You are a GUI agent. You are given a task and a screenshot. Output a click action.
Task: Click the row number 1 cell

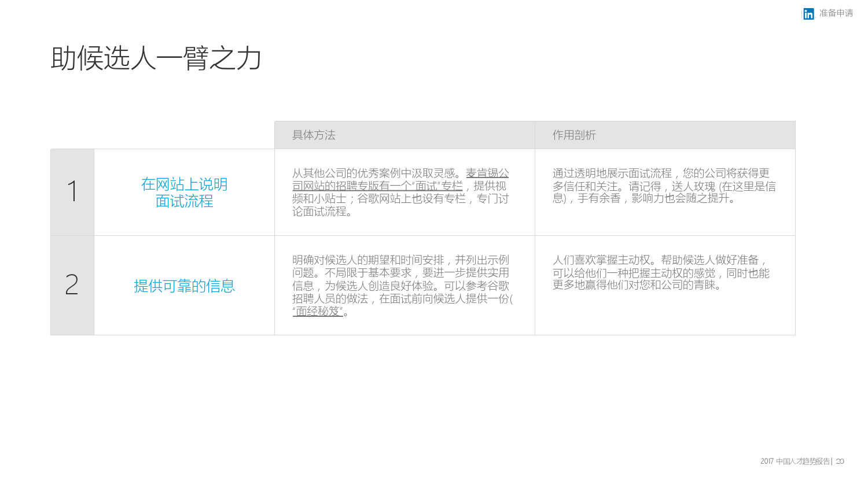[x=72, y=192]
